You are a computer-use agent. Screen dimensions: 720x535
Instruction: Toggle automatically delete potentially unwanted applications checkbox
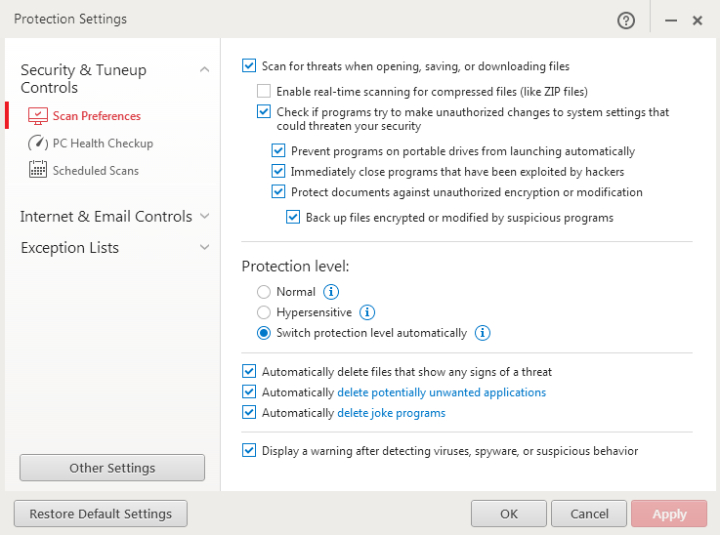point(249,392)
